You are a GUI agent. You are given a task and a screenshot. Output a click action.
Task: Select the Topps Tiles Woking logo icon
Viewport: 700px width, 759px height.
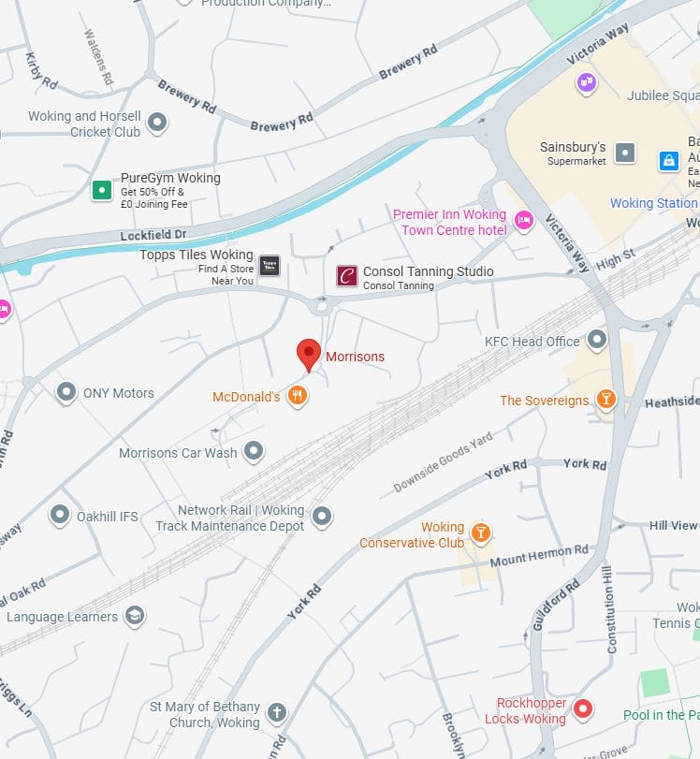click(270, 265)
